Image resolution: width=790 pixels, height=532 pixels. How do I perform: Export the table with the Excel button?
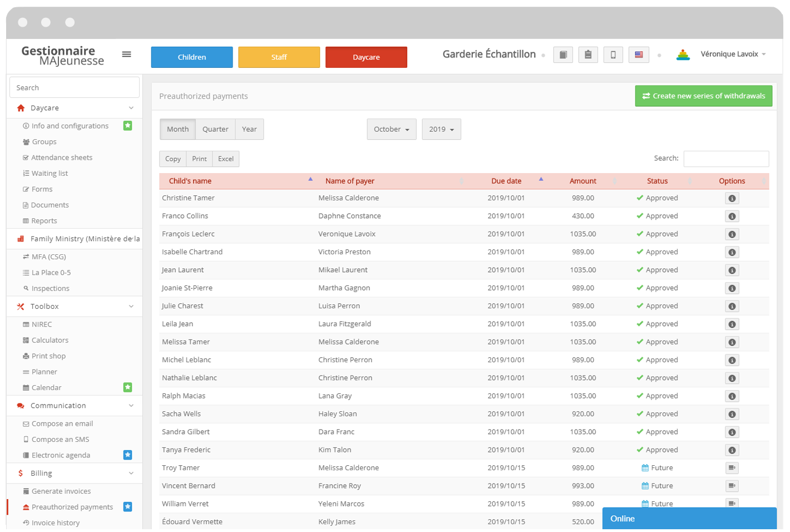[x=226, y=159]
